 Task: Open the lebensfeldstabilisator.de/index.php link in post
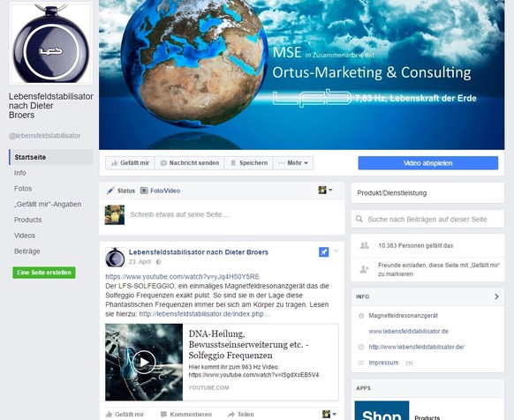[x=205, y=314]
